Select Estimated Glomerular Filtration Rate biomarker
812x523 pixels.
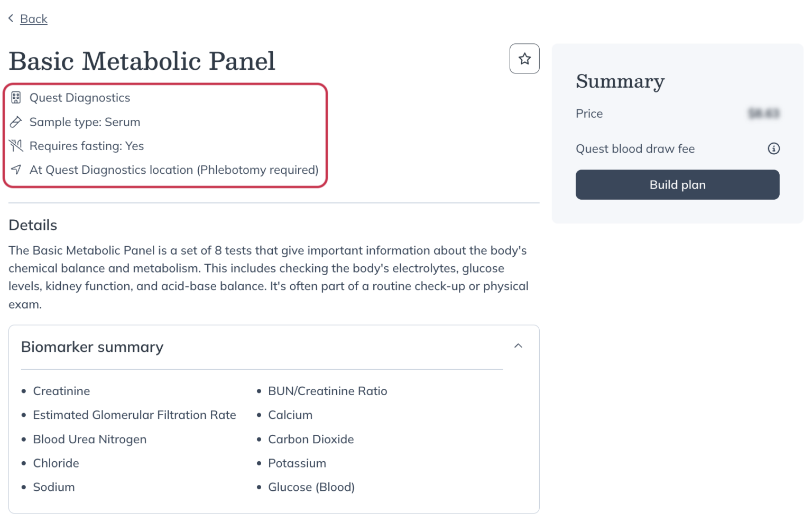(134, 415)
